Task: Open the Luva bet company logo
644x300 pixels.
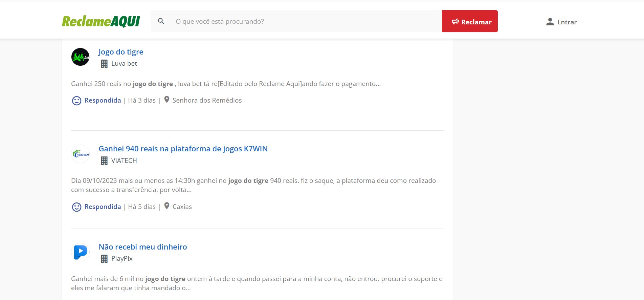Action: [x=81, y=57]
